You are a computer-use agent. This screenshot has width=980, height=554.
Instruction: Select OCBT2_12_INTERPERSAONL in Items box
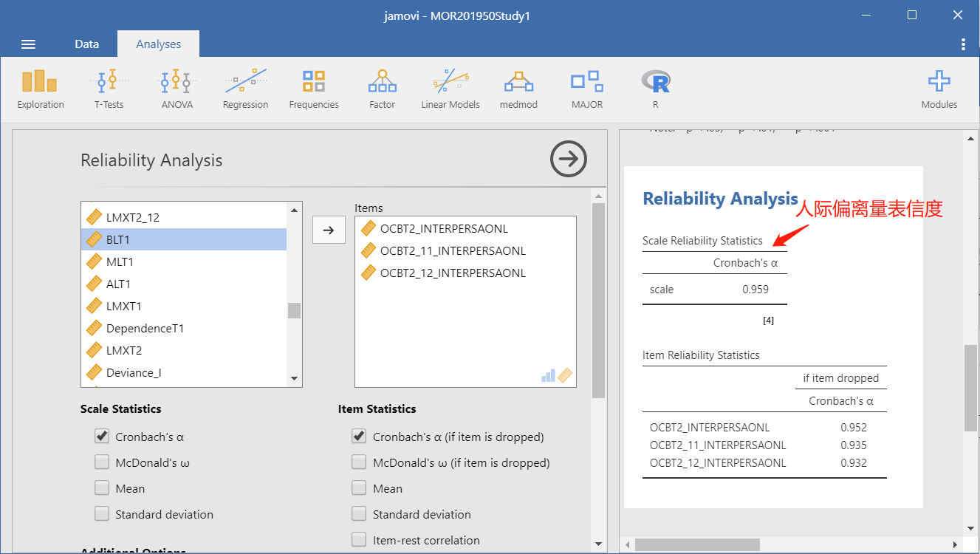(465, 273)
